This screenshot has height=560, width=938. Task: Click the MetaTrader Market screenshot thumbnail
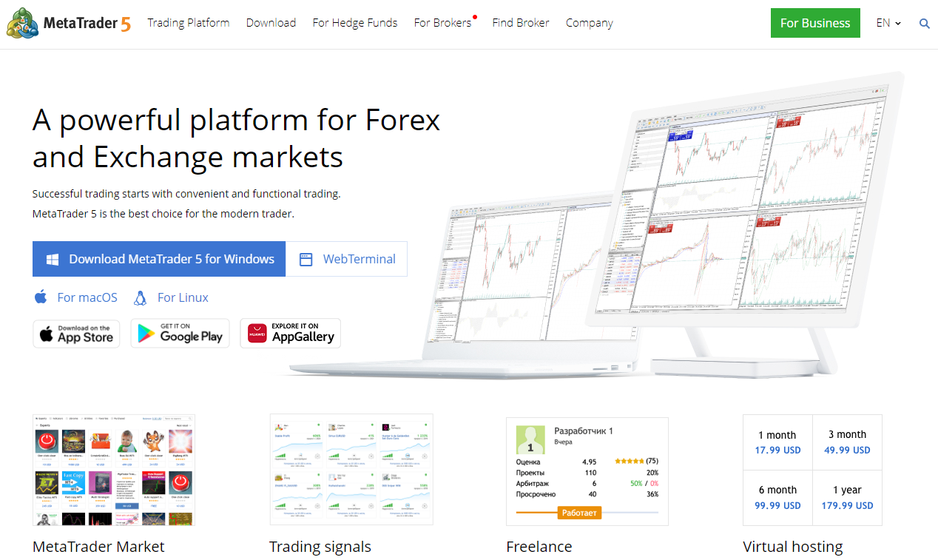point(113,469)
